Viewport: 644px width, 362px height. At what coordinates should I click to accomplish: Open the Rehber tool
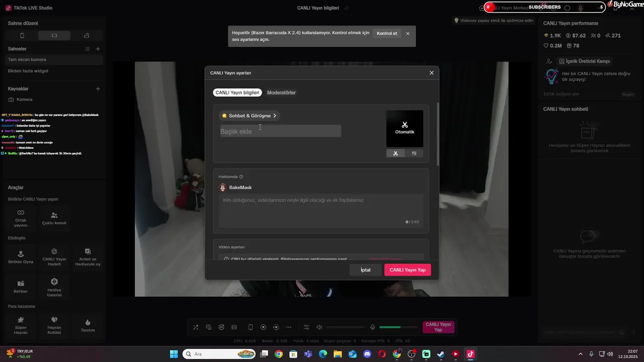[21, 287]
